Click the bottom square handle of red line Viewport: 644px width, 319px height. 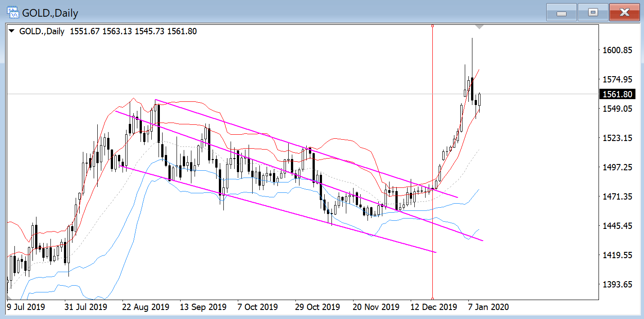click(432, 298)
